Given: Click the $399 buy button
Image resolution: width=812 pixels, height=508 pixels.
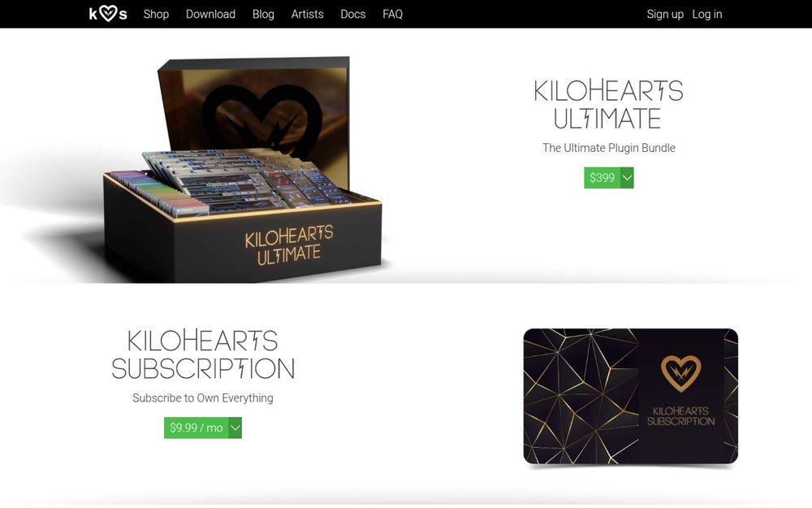Looking at the screenshot, I should (602, 178).
